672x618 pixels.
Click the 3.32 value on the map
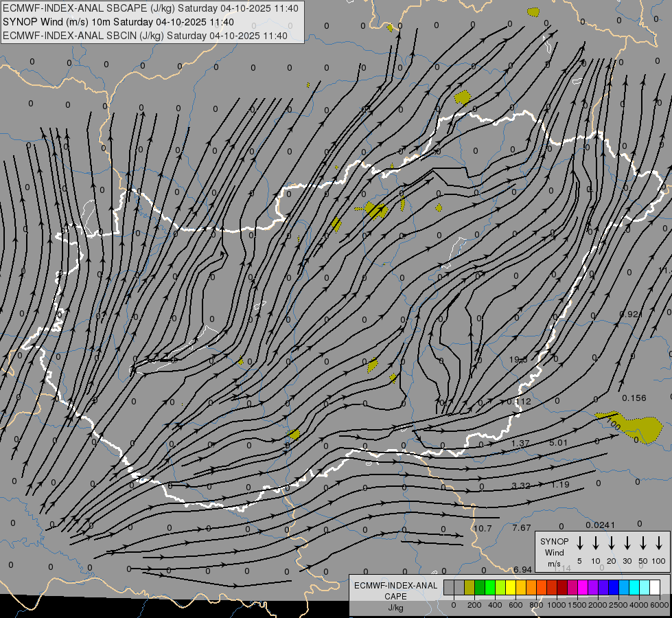coord(521,485)
